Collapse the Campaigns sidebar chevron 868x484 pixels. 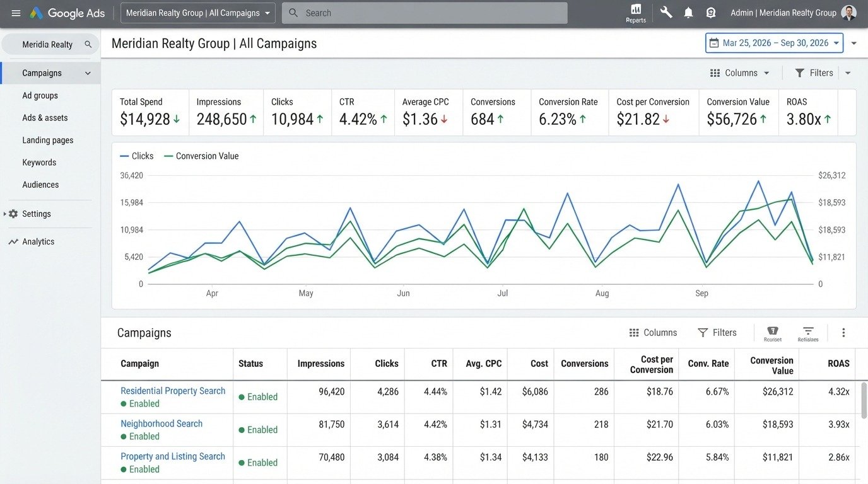click(x=88, y=73)
